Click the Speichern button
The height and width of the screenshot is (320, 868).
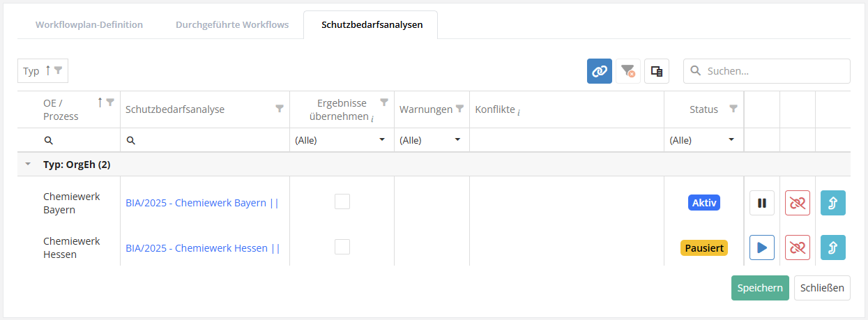click(x=760, y=288)
